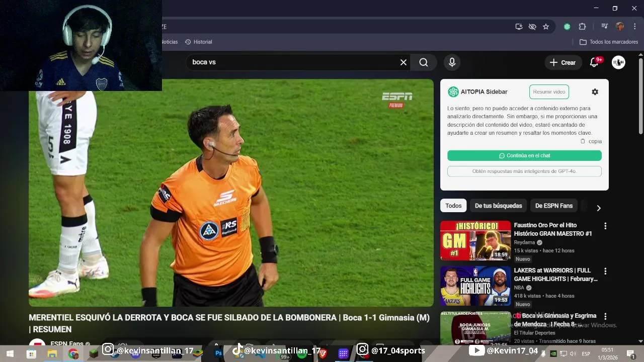Start voice search with microphone icon

[x=452, y=62]
